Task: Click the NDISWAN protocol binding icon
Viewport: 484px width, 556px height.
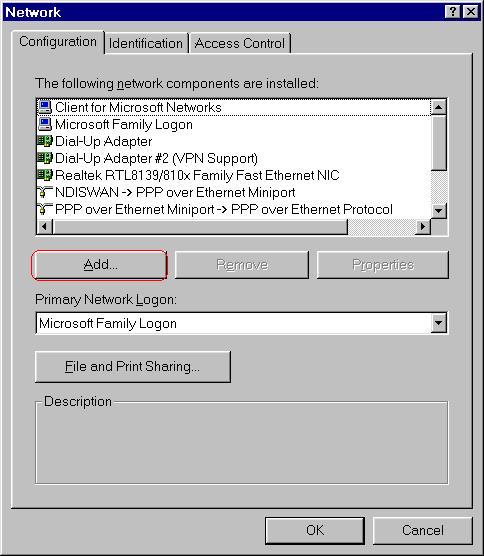Action: pos(45,192)
